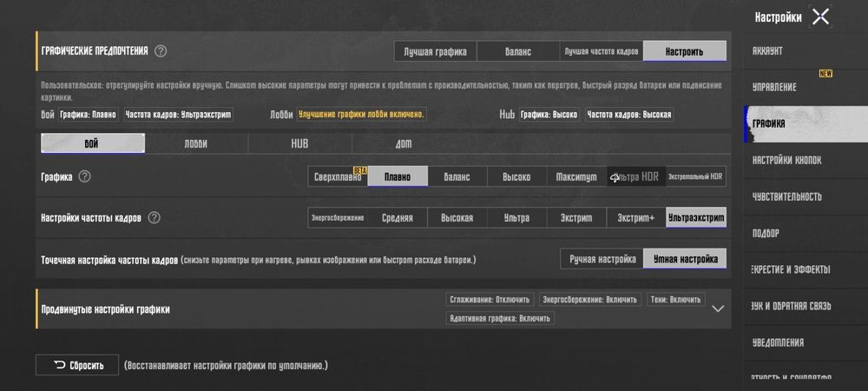Open help for Графические предпочтения
The height and width of the screenshot is (391, 868).
161,51
